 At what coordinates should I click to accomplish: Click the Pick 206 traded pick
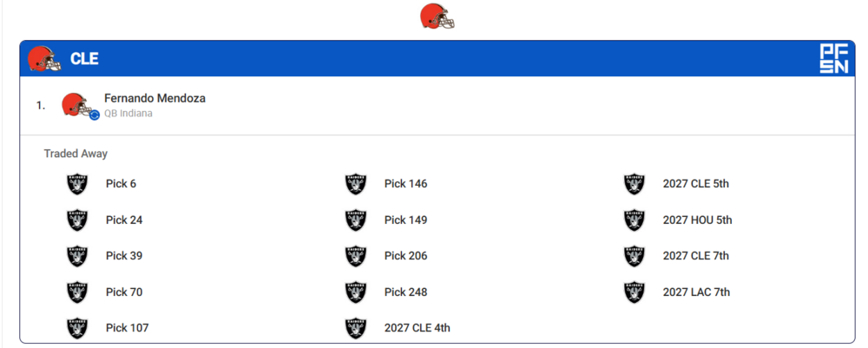click(405, 256)
